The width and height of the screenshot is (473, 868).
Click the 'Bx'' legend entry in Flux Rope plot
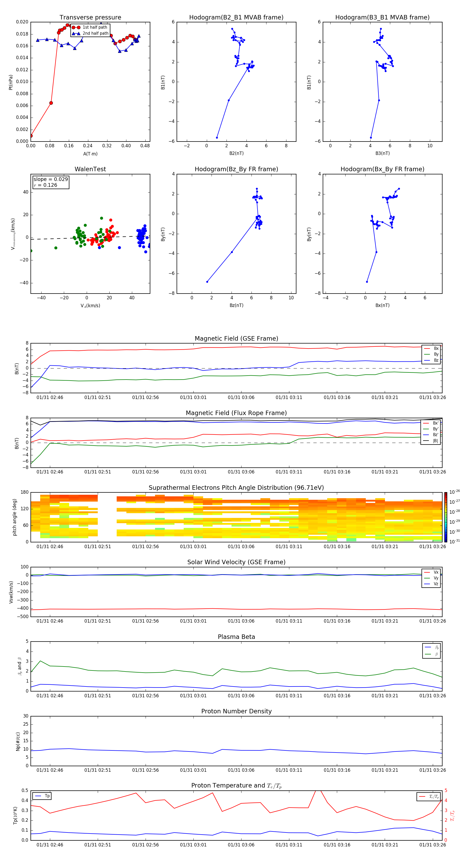tap(431, 423)
